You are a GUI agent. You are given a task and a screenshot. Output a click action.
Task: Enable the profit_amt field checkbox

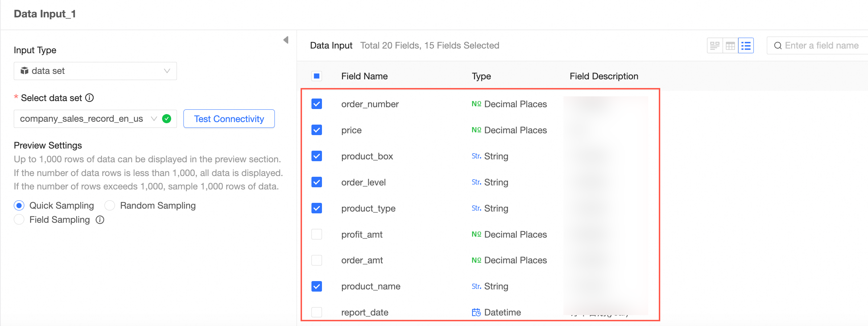[317, 234]
